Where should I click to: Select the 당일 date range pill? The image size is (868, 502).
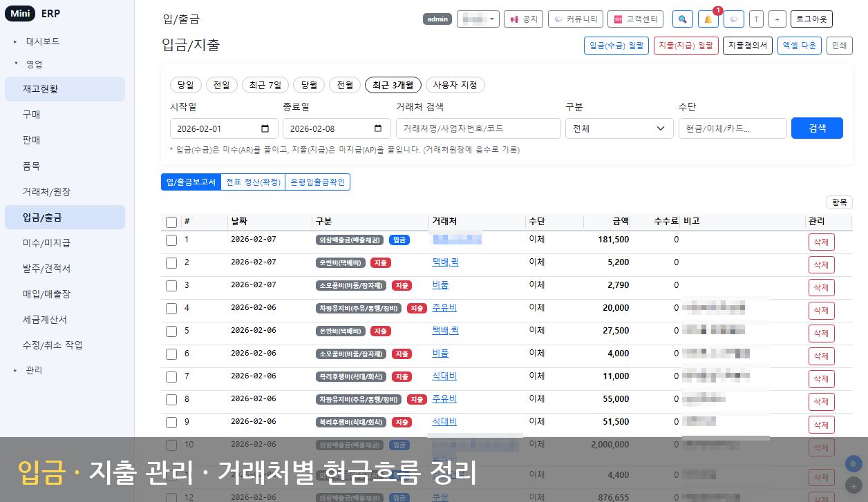coord(186,85)
